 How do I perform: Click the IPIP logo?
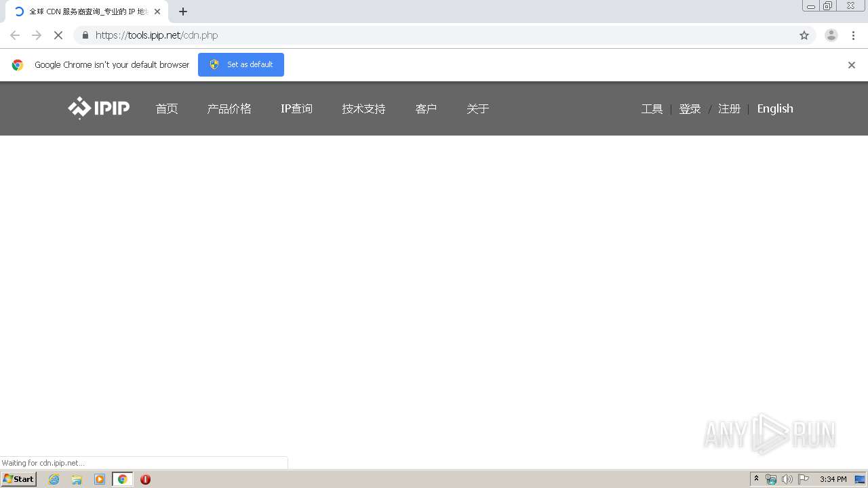pos(99,108)
